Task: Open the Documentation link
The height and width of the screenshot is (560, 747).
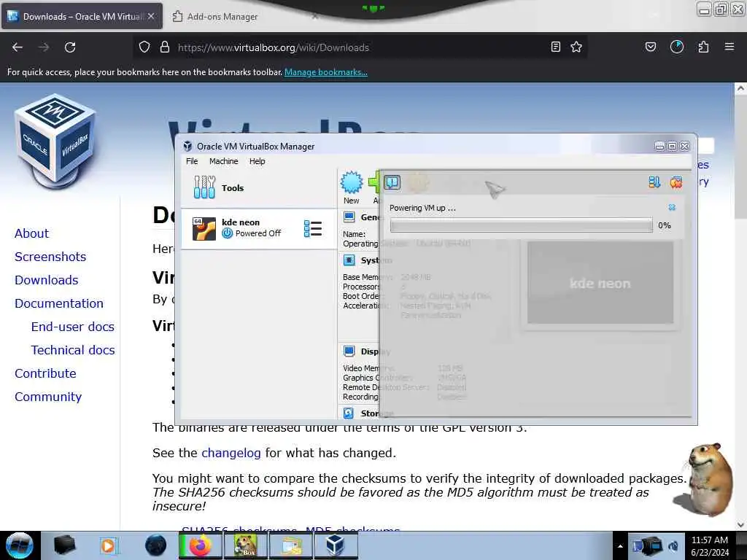Action: (59, 303)
